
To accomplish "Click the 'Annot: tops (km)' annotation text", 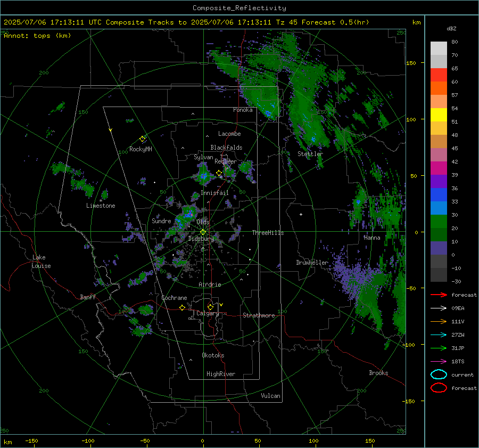I will (37, 36).
